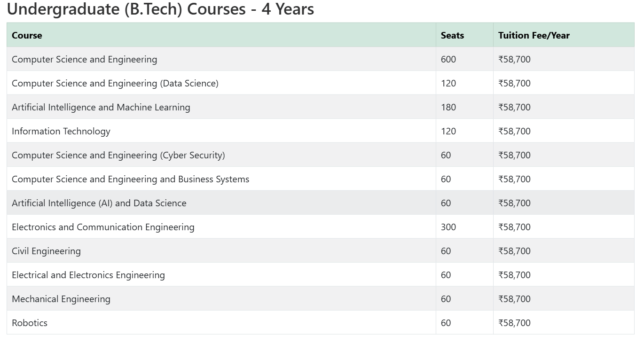Select Artificial Intelligence (AI) and Data Science

pos(99,203)
